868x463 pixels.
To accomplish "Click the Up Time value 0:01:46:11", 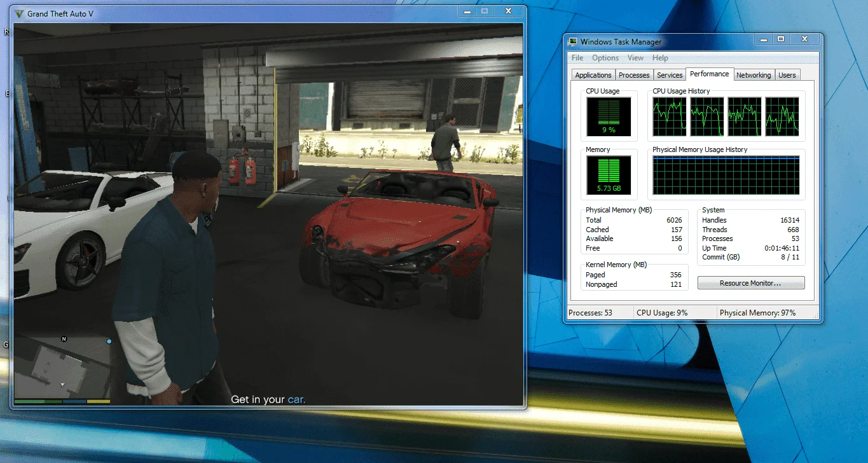I will click(782, 248).
